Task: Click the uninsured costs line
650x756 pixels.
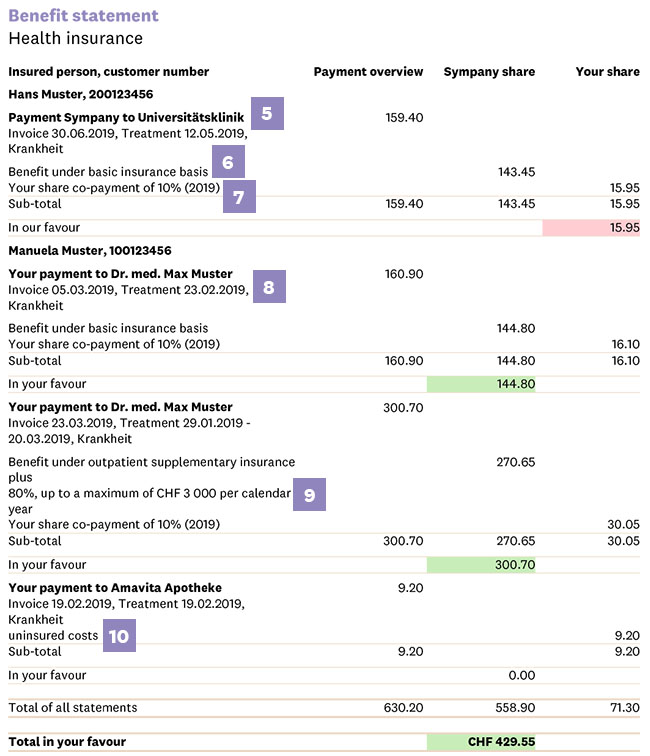Action: coord(53,636)
